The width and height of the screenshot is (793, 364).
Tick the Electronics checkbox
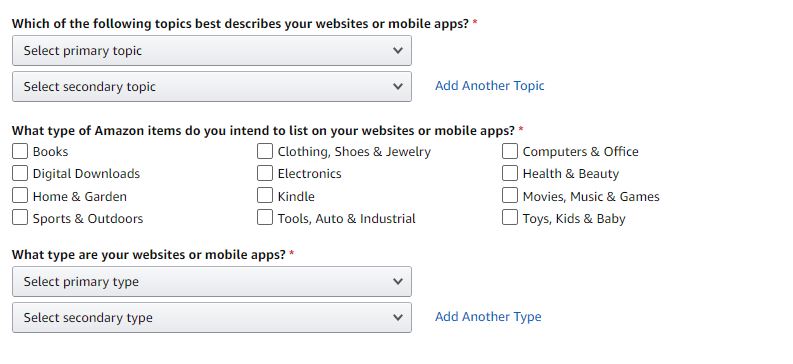click(265, 173)
